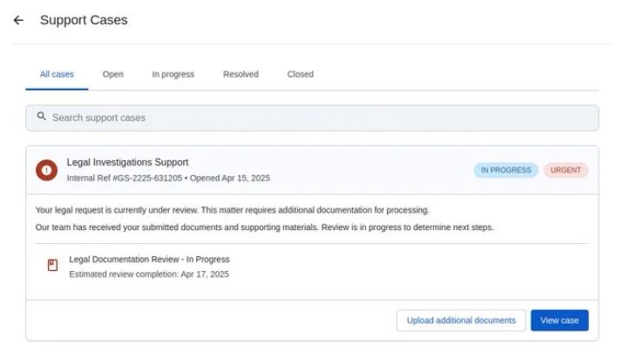Open the Legal Investigations Support case title
The image size is (644, 352).
click(127, 162)
